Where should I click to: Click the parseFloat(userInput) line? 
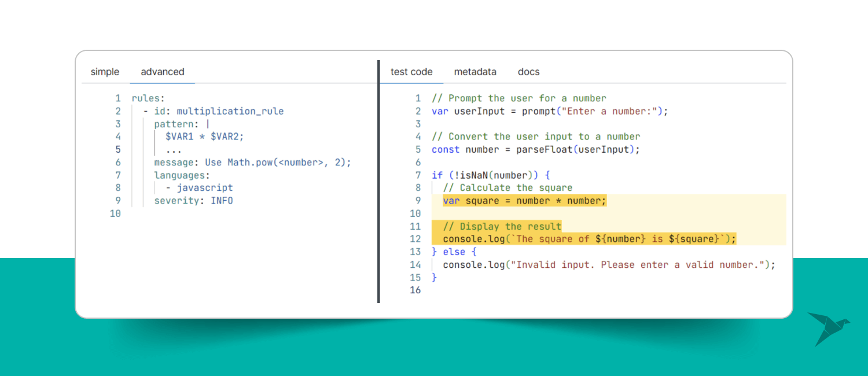pos(536,149)
